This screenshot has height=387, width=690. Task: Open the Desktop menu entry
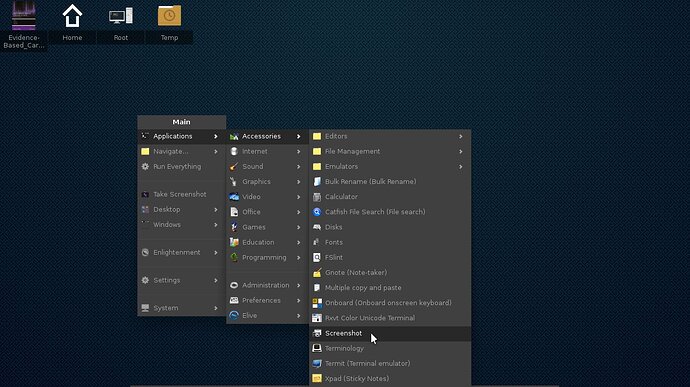pyautogui.click(x=181, y=210)
